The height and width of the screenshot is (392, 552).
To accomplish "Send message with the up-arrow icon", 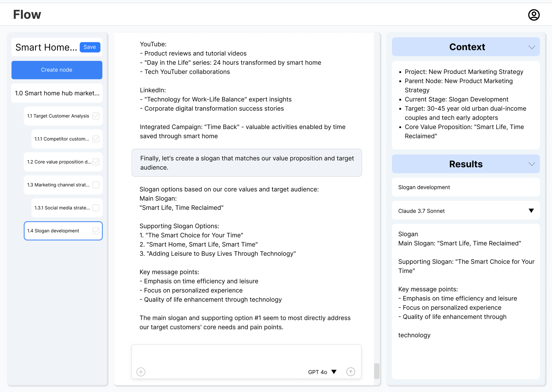I will coord(351,372).
